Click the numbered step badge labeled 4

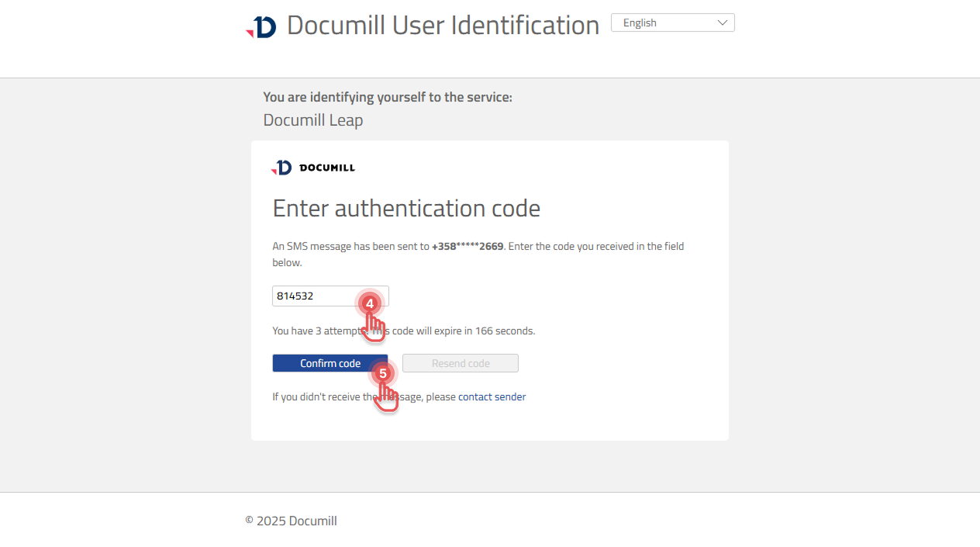(370, 303)
